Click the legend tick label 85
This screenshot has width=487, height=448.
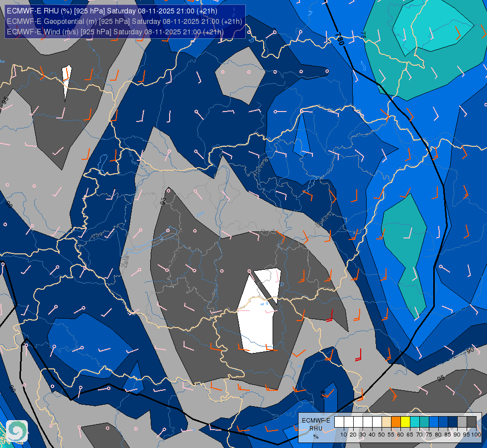tap(448, 435)
